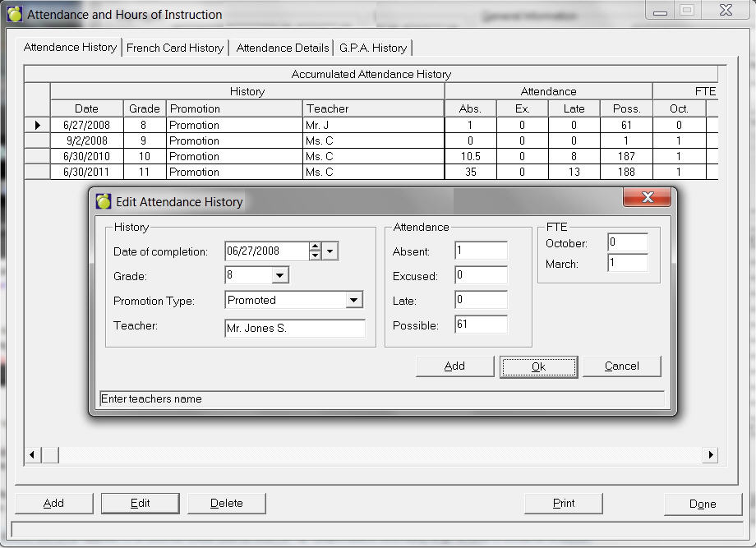
Task: Increment date with the up spinner arrow
Action: [x=315, y=246]
